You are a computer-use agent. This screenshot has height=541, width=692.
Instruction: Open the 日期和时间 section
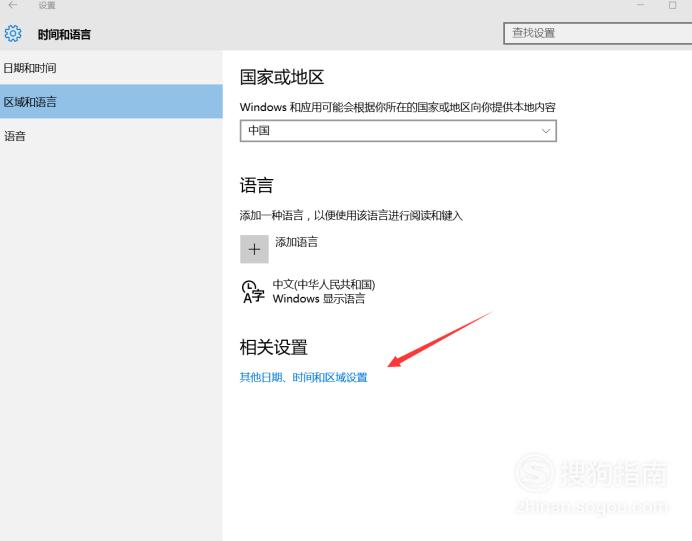tap(111, 68)
